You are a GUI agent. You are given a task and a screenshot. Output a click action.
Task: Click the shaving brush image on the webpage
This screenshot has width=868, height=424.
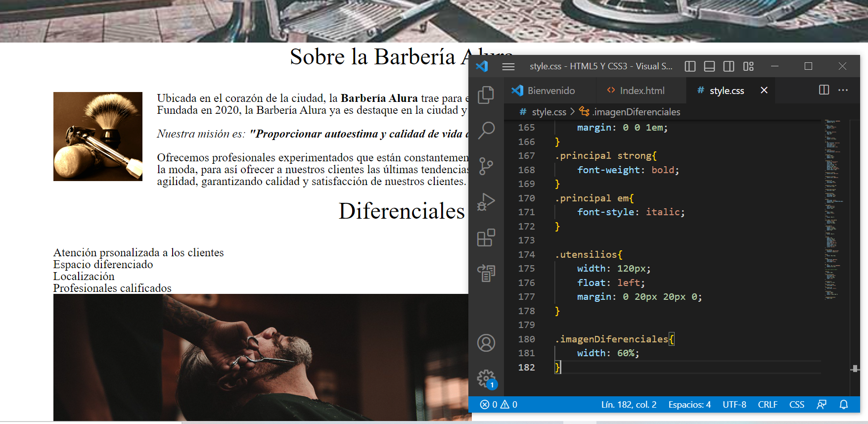pos(98,137)
